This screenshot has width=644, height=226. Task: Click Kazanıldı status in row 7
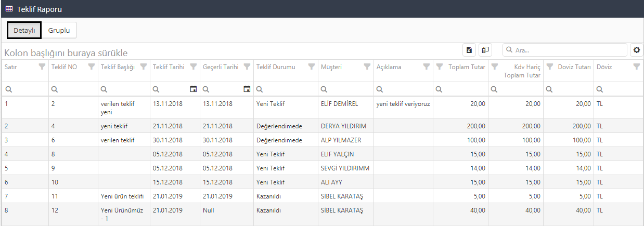[286, 196]
